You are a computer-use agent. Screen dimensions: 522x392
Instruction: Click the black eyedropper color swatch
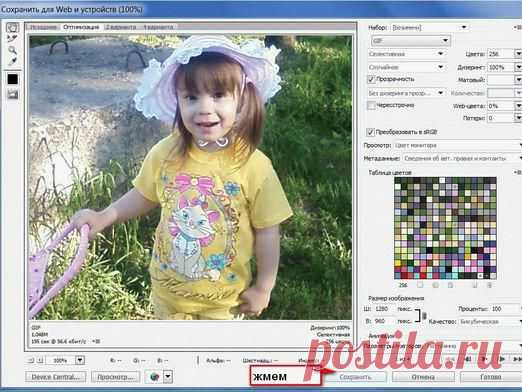13,79
